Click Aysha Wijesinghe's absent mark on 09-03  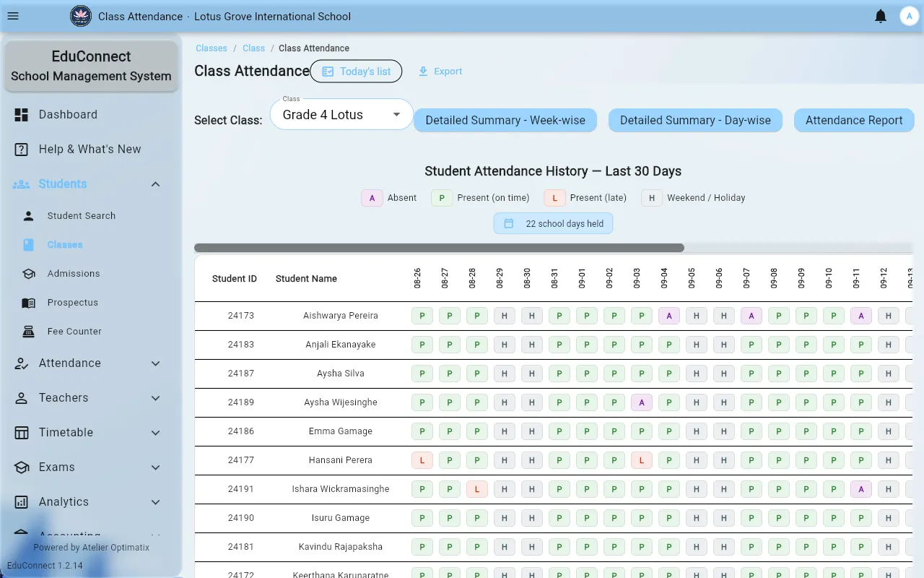click(642, 402)
